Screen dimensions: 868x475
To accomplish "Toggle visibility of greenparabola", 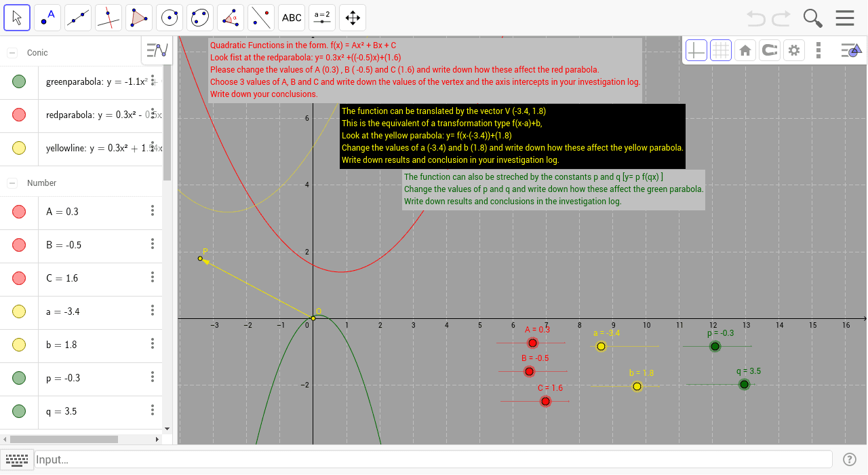I will pyautogui.click(x=19, y=81).
